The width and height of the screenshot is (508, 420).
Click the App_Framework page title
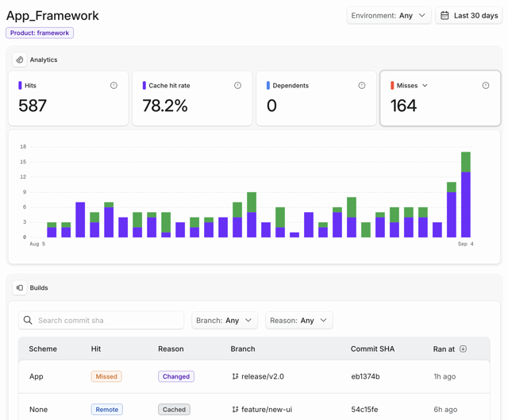[x=52, y=16]
